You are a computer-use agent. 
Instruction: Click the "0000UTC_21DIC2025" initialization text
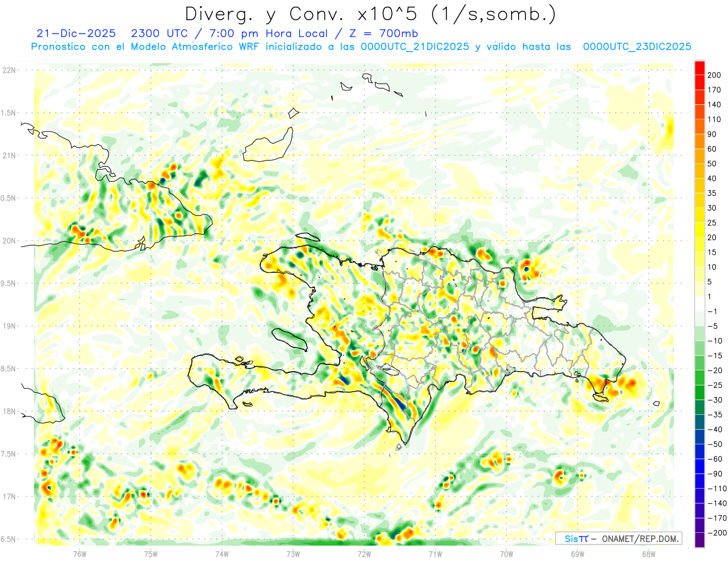pyautogui.click(x=415, y=47)
